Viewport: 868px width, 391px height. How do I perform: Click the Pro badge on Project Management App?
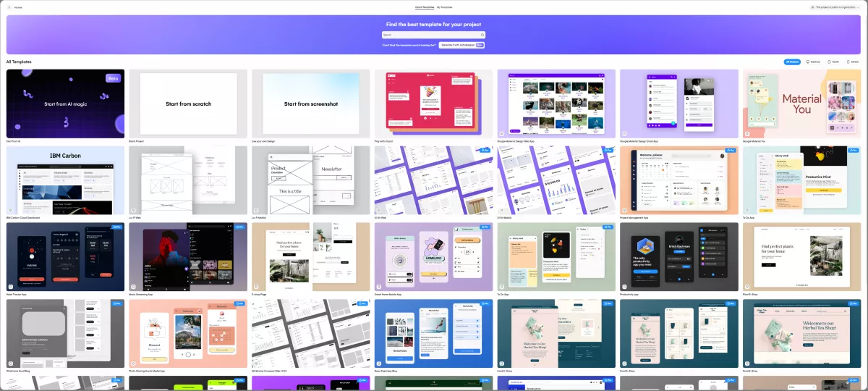point(731,150)
